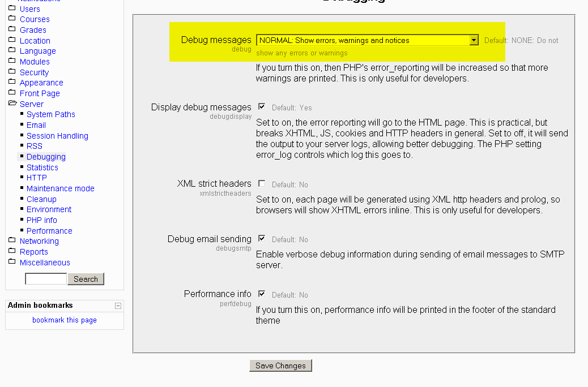
Task: Uncheck Debug email sending checkbox
Action: [262, 238]
